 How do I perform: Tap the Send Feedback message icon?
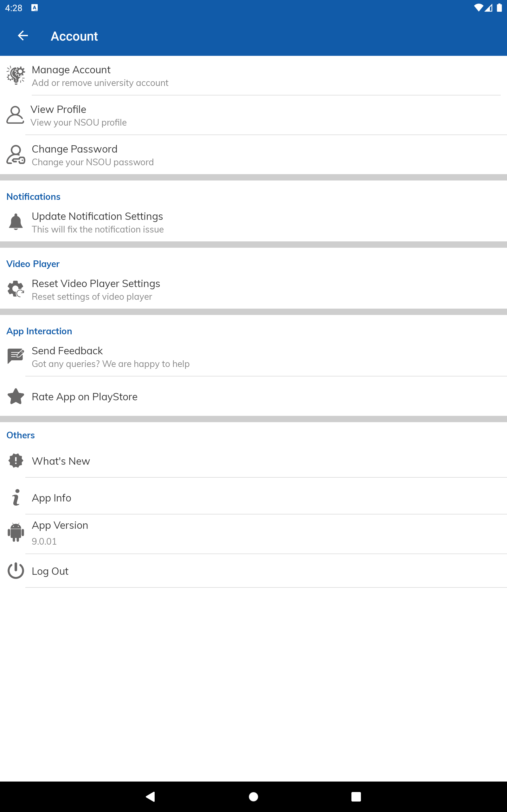pyautogui.click(x=16, y=356)
